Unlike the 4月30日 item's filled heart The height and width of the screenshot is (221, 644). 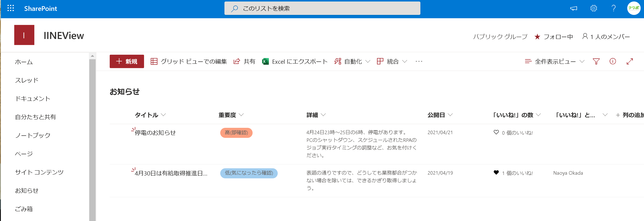[496, 172]
